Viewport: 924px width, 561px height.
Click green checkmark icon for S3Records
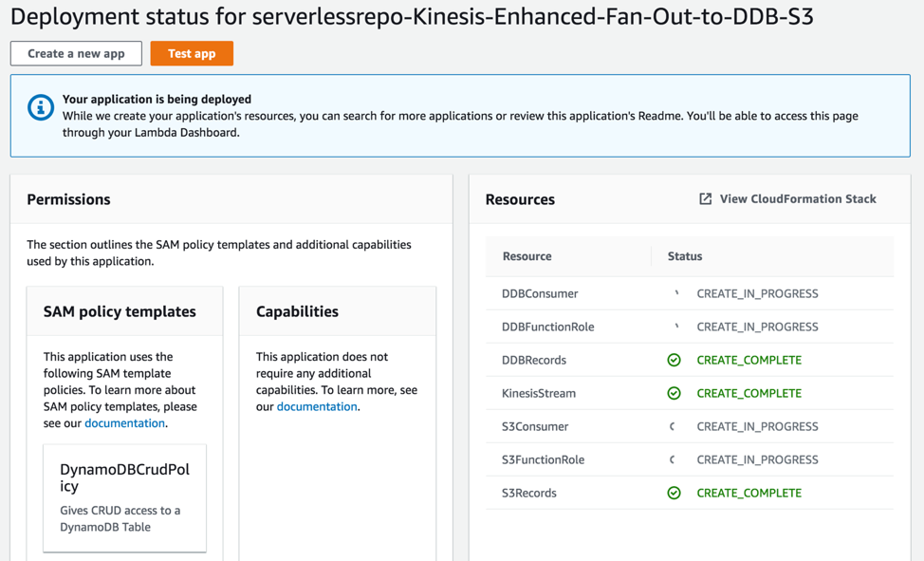674,493
